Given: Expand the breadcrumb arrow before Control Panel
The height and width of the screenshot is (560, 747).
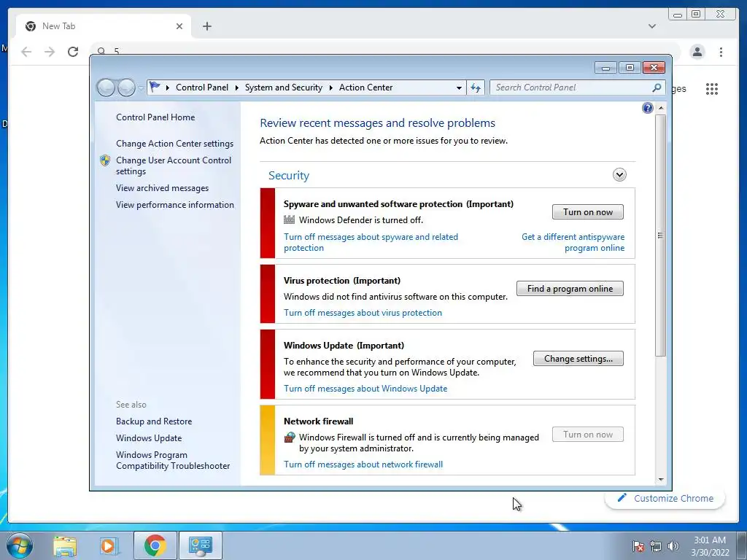Looking at the screenshot, I should point(168,87).
